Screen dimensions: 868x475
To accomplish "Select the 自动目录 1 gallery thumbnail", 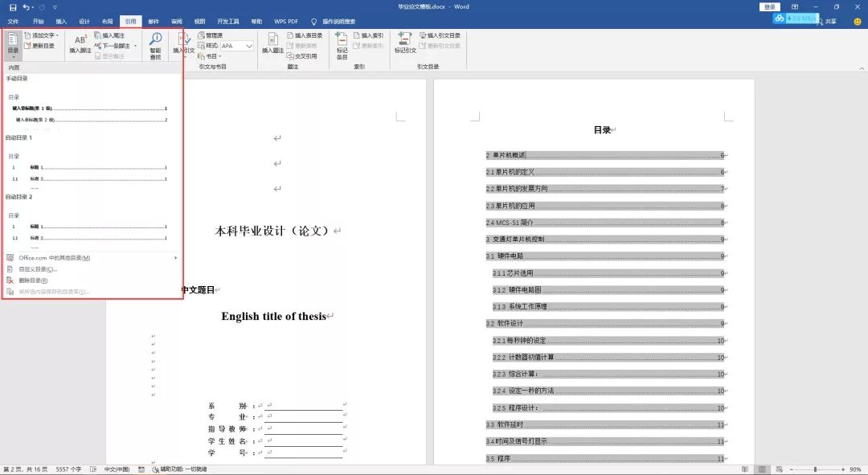I will [88, 169].
